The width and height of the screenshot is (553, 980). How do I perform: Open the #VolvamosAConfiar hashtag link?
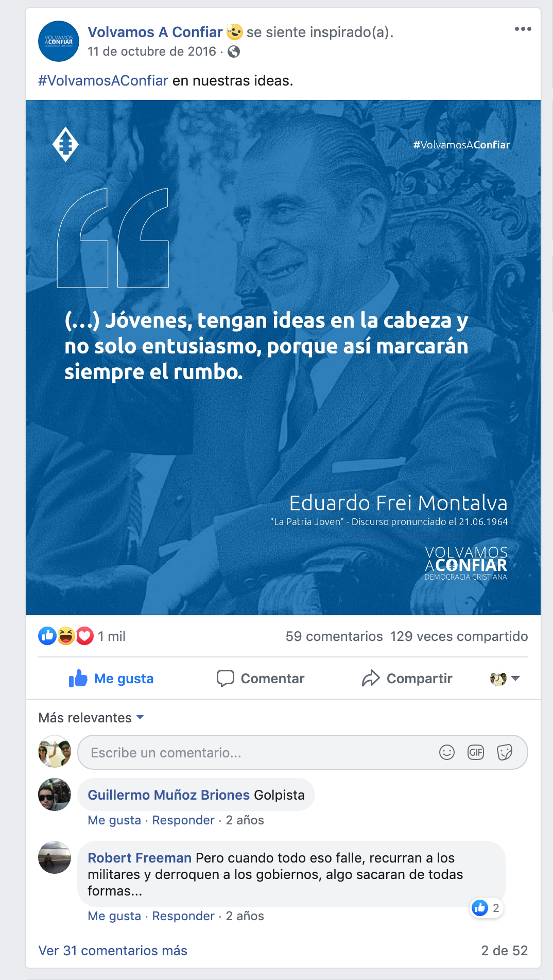click(103, 81)
